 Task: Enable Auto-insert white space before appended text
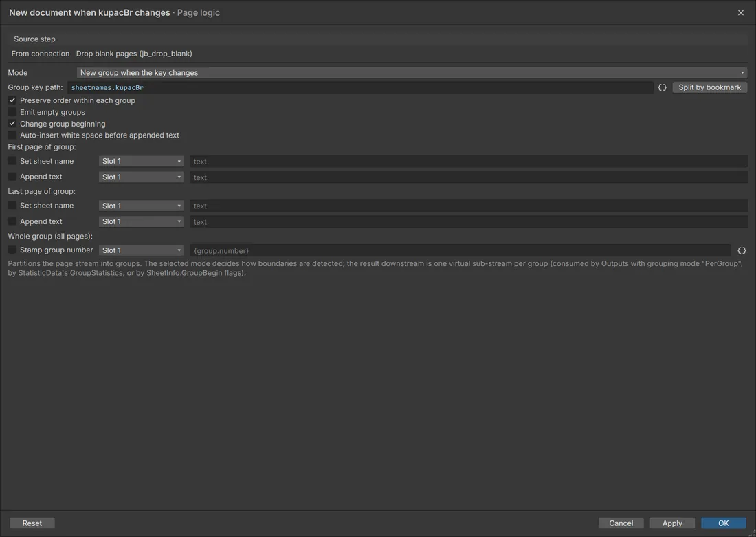12,135
